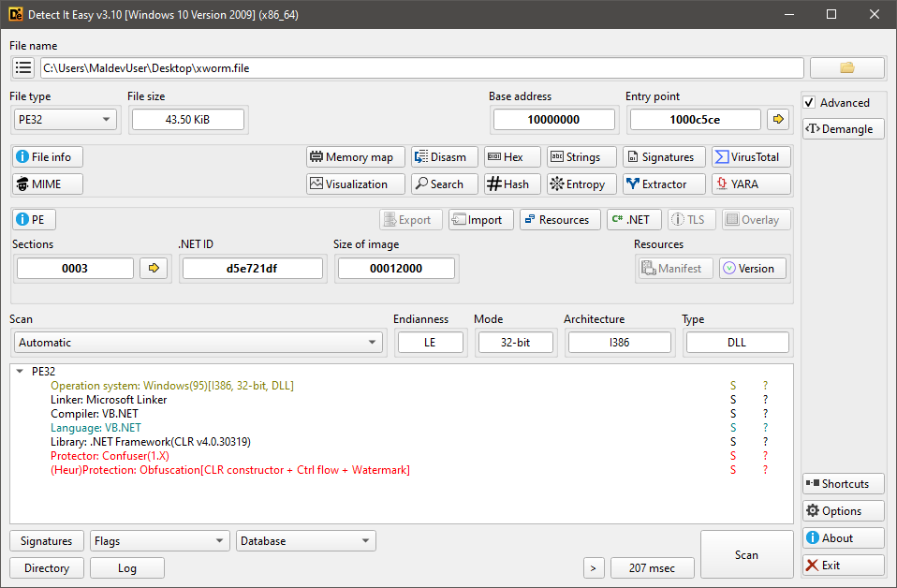Open the file browse folder button
This screenshot has width=897, height=588.
[846, 68]
